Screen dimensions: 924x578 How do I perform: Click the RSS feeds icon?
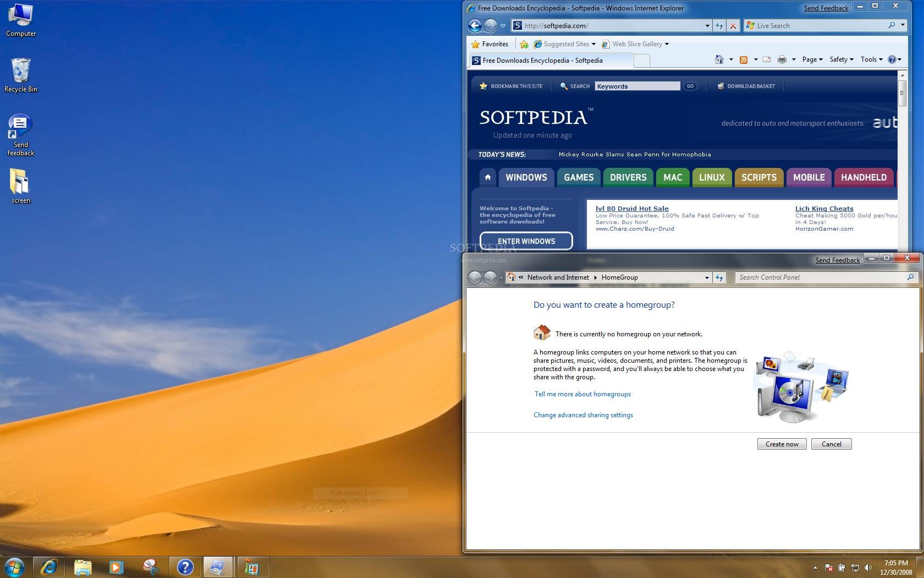pyautogui.click(x=744, y=59)
